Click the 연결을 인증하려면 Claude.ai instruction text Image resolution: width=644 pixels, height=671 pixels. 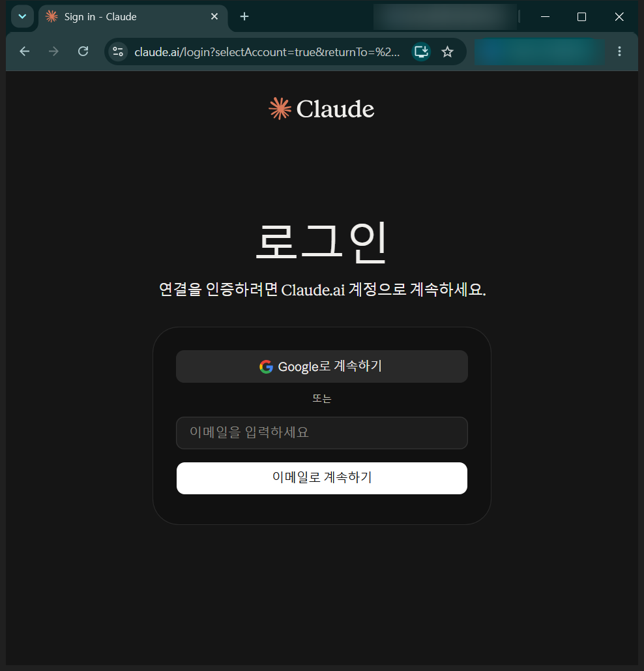322,290
